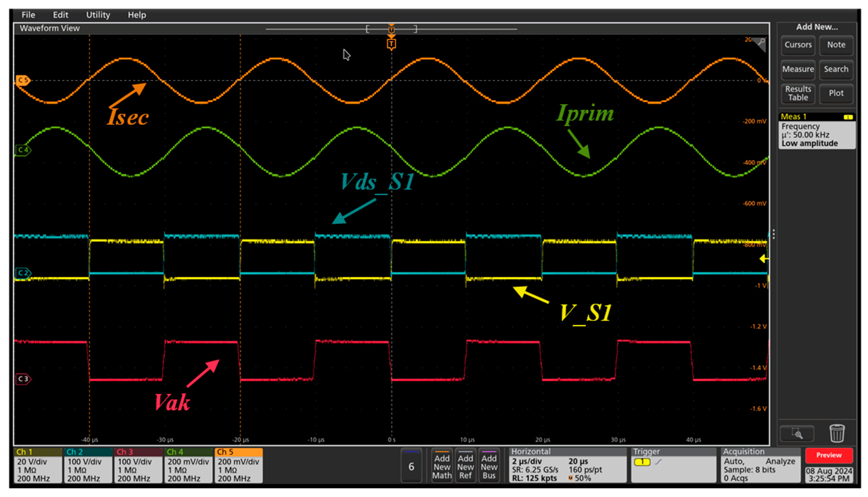Select the C3 channel handle
The width and height of the screenshot is (868, 497).
tap(23, 379)
